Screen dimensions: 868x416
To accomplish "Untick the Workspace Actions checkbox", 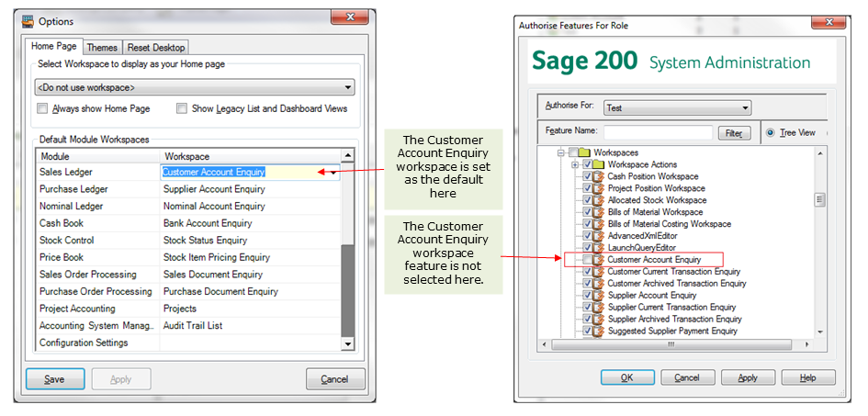I will click(587, 164).
